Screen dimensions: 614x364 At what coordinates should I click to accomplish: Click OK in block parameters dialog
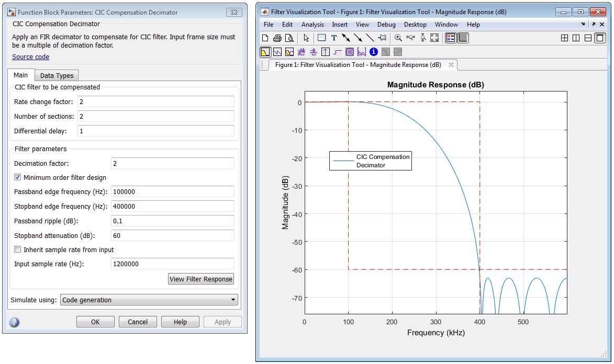pyautogui.click(x=96, y=322)
